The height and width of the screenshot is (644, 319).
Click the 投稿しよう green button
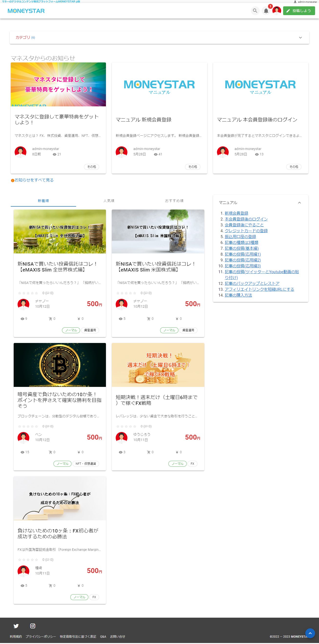[299, 11]
